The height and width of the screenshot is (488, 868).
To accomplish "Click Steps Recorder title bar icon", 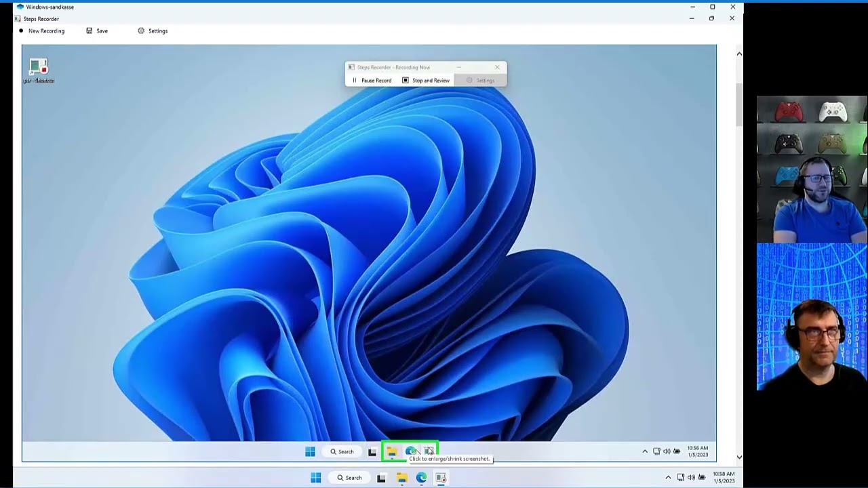I will [x=18, y=19].
